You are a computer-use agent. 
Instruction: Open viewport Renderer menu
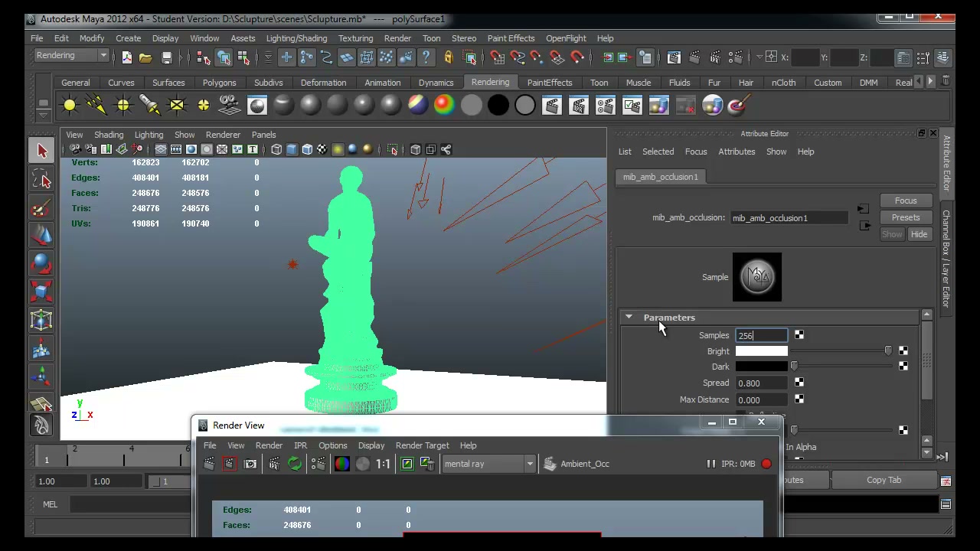click(x=223, y=135)
